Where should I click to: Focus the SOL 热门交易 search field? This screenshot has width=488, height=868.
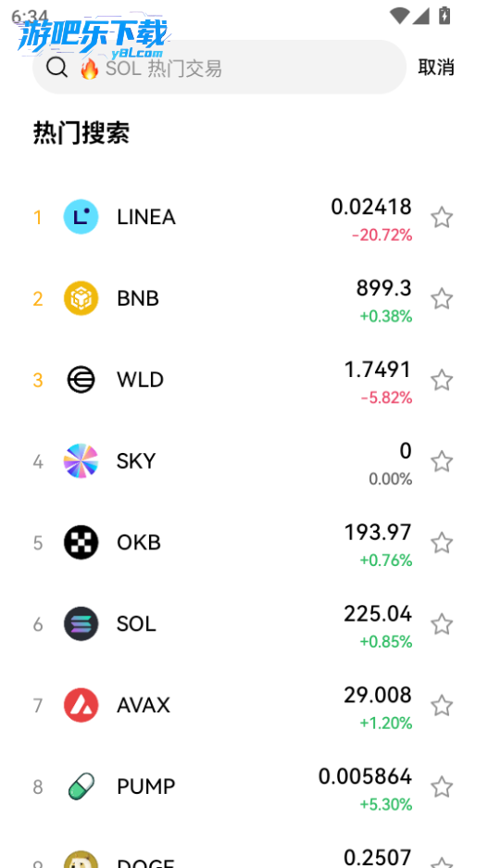pyautogui.click(x=219, y=68)
